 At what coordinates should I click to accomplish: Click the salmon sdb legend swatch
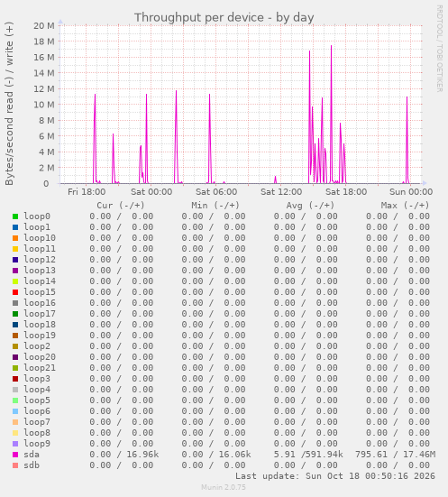click(15, 465)
